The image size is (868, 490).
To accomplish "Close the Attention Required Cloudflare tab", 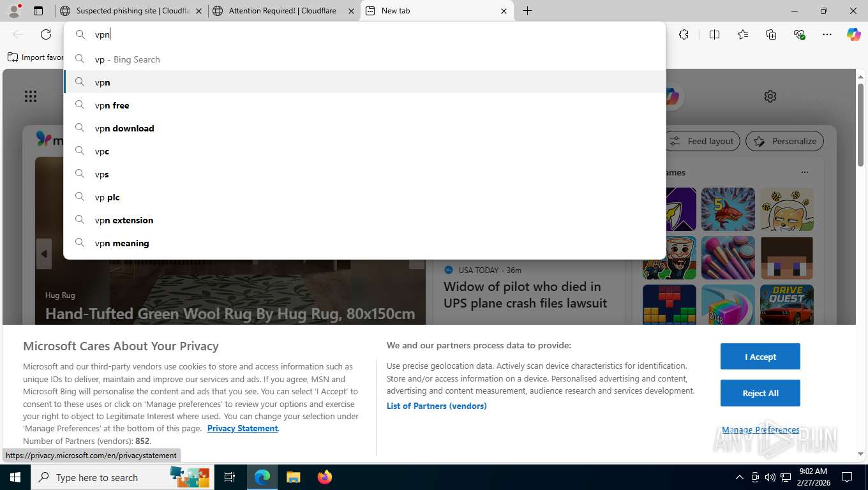I will 351,11.
